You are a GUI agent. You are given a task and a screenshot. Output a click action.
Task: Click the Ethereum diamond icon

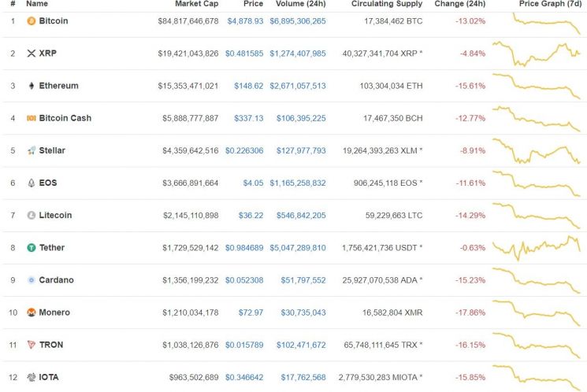coord(32,86)
